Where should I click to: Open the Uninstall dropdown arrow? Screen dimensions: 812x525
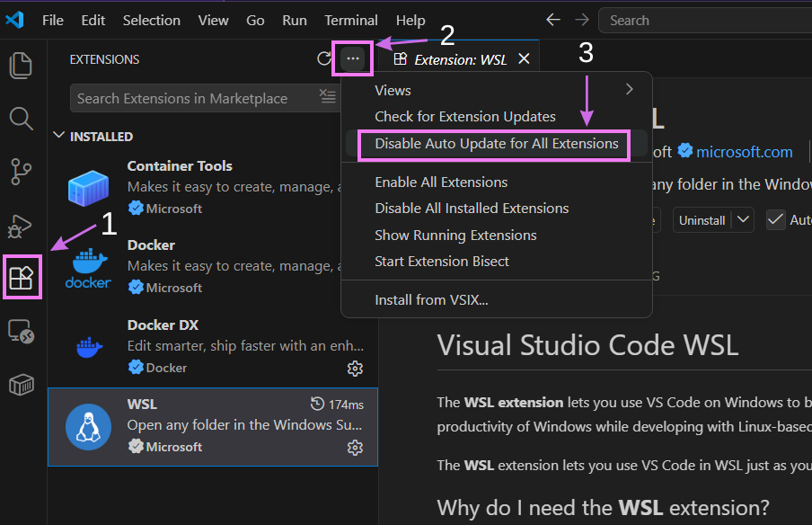point(743,219)
